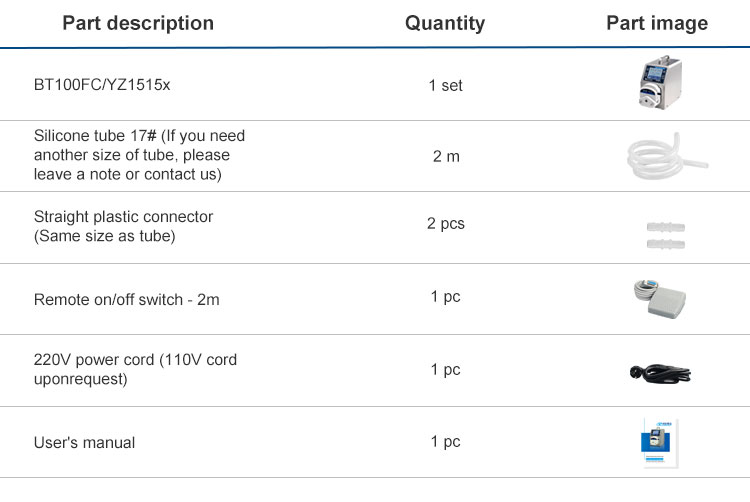Image resolution: width=750 pixels, height=502 pixels.
Task: Click the straight plastic connectors image
Action: [x=666, y=235]
